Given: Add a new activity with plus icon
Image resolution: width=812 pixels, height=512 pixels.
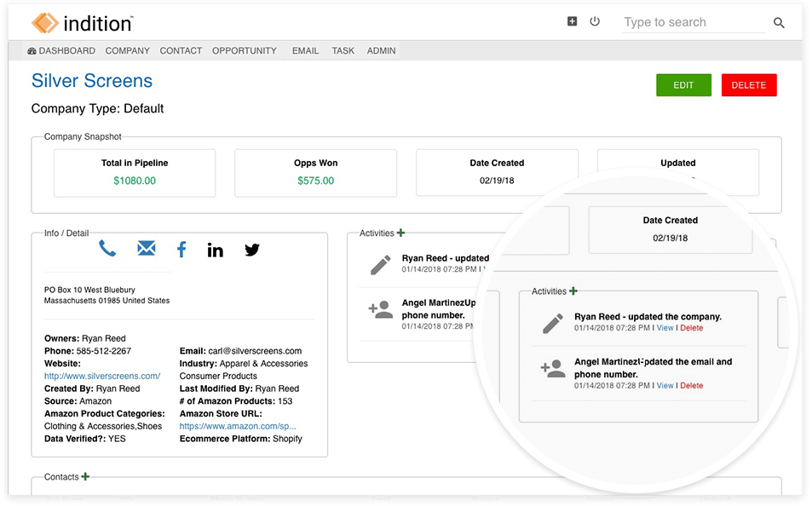Looking at the screenshot, I should pyautogui.click(x=400, y=233).
